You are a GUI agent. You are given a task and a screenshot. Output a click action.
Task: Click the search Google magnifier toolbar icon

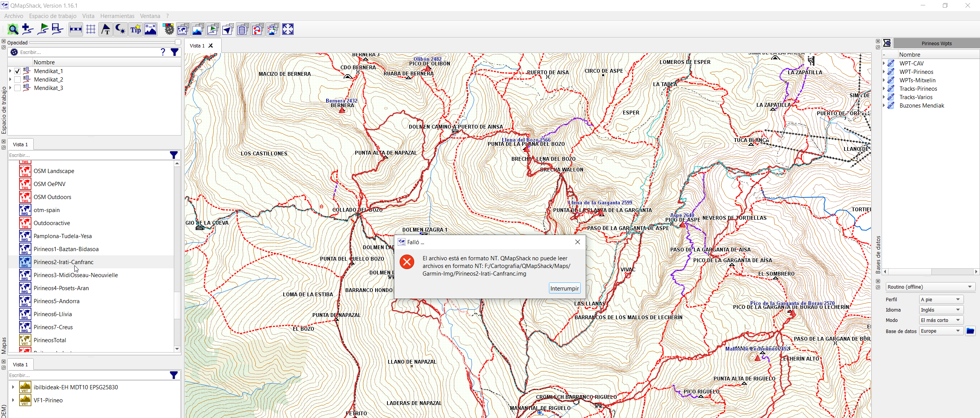coord(13,29)
